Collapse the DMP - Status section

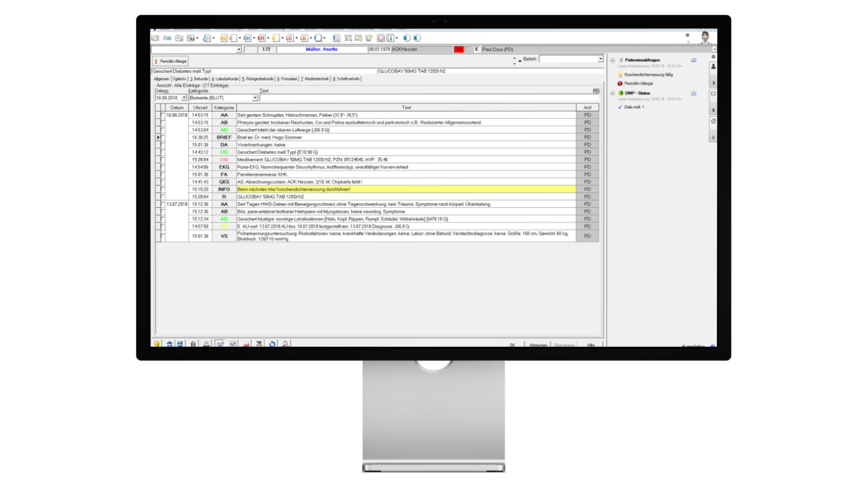click(x=613, y=93)
